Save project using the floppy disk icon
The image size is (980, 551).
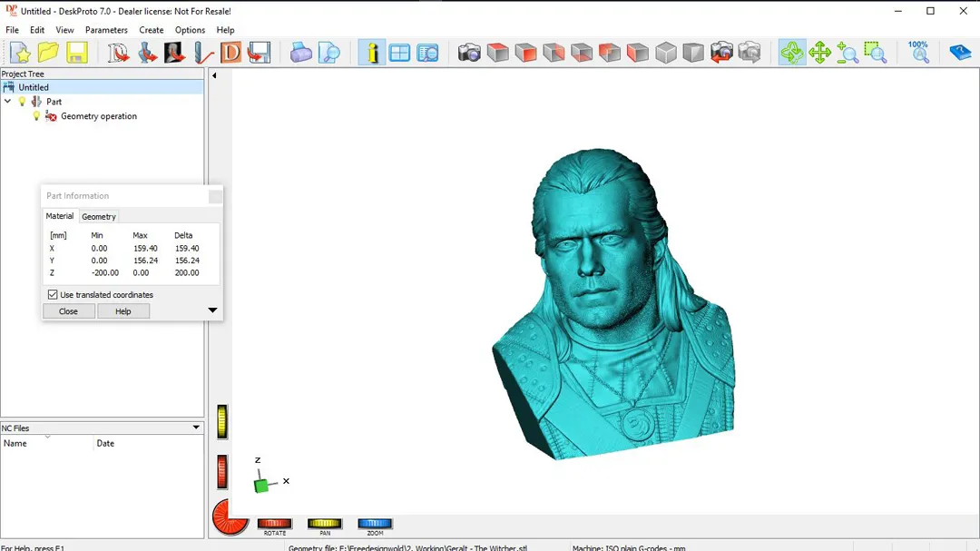tap(77, 53)
